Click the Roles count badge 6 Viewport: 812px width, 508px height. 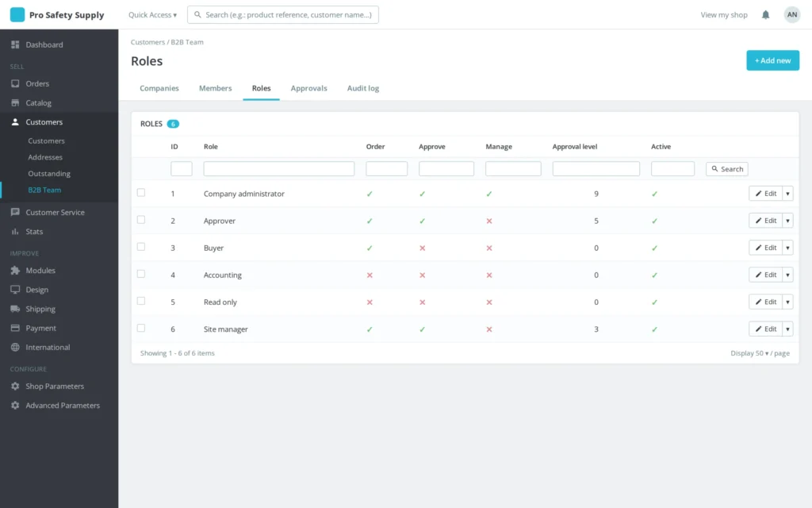click(173, 124)
